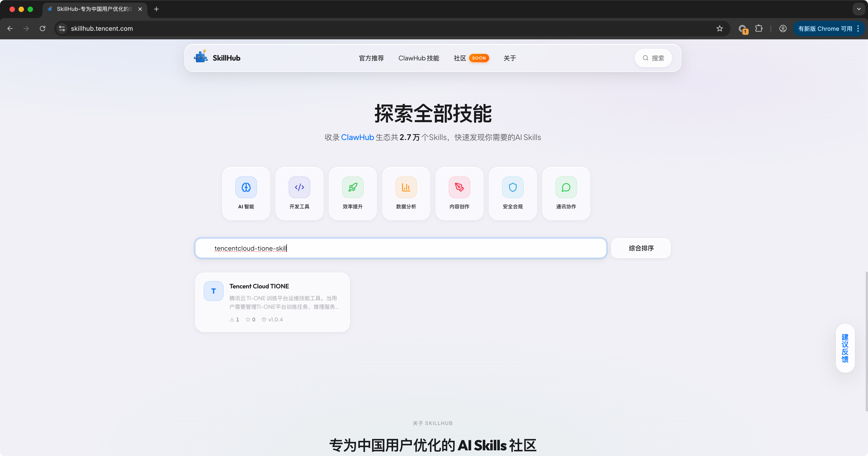Open the ClawHub link in subtitle
868x456 pixels.
357,137
